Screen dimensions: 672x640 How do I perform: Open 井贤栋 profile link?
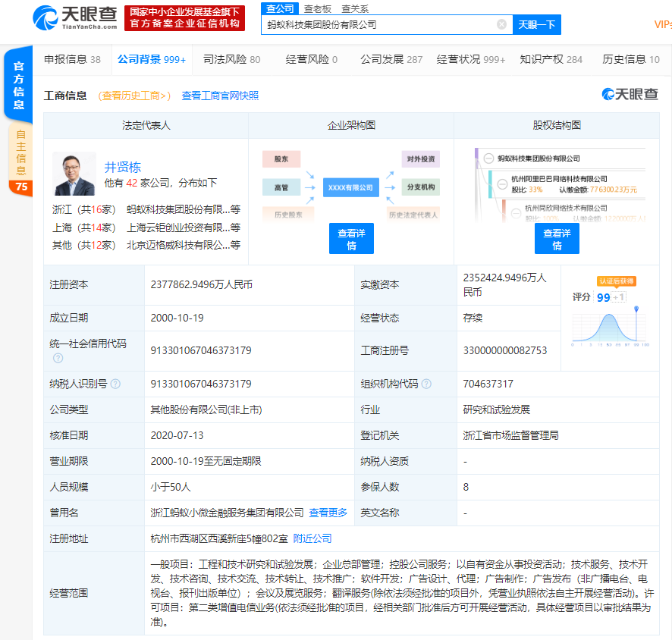tap(123, 167)
